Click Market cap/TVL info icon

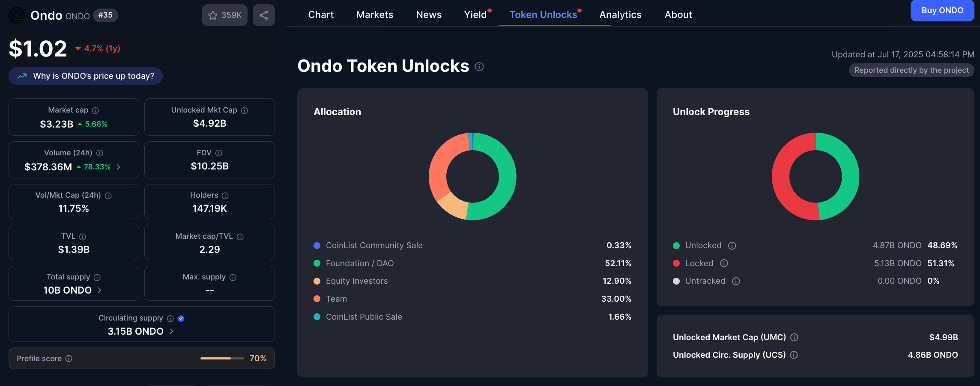[240, 237]
